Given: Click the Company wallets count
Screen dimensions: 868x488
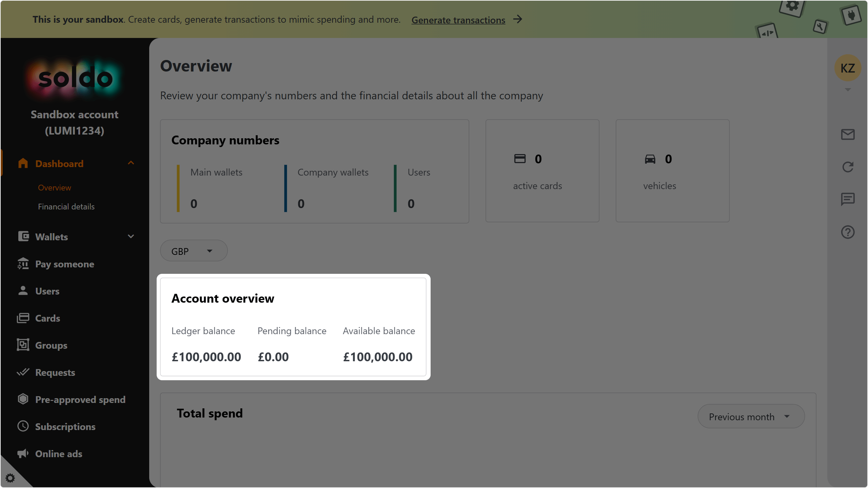Looking at the screenshot, I should coord(301,204).
